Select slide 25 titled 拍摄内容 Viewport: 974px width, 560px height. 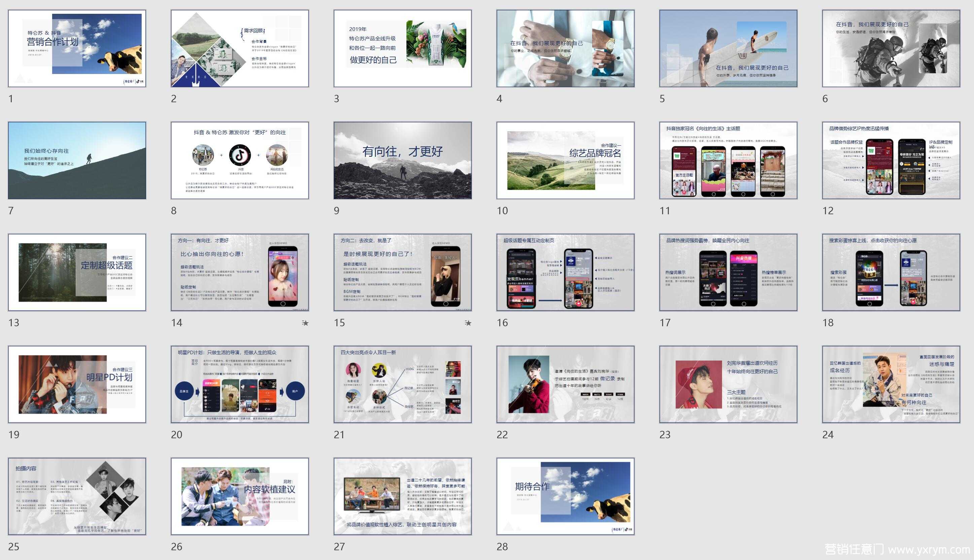[77, 496]
